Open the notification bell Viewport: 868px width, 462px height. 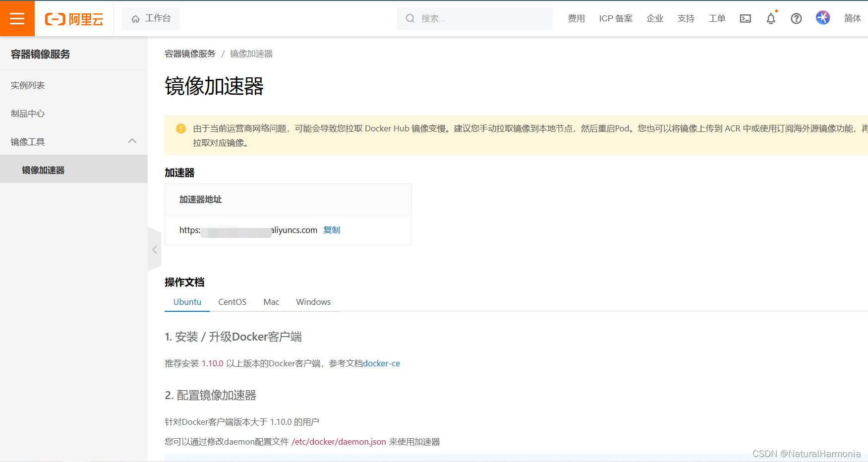point(771,18)
